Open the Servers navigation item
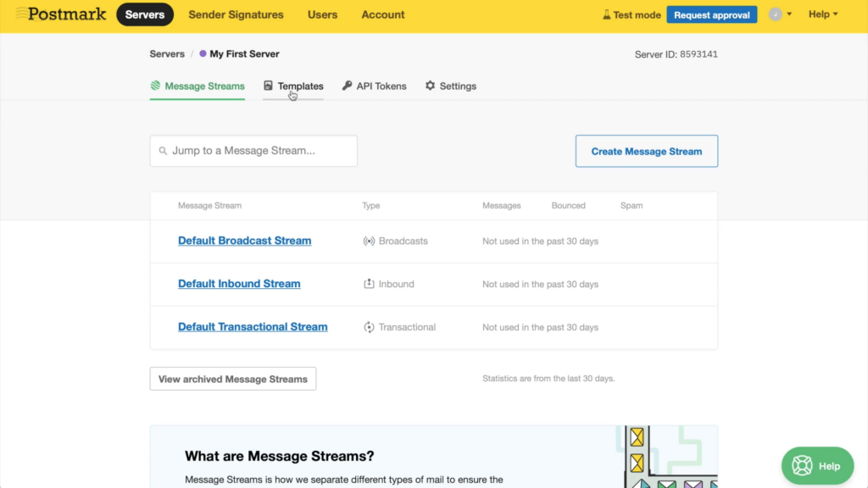This screenshot has width=868, height=488. (144, 14)
